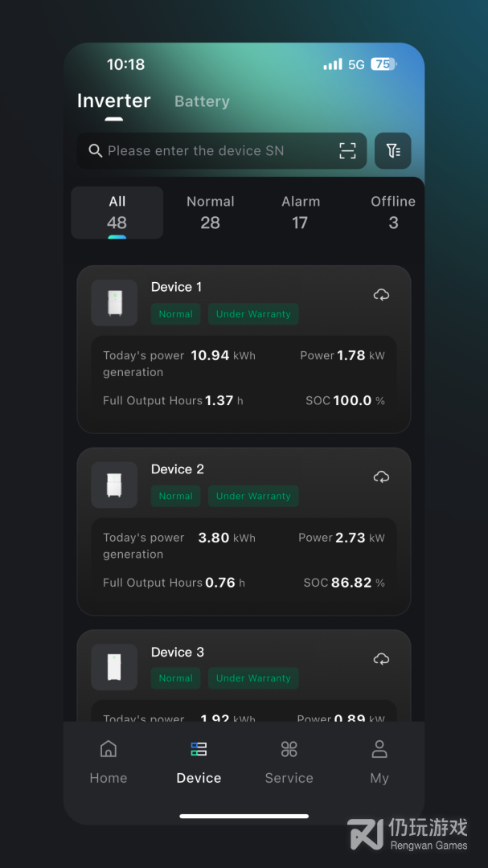The image size is (488, 868).
Task: Filter devices by Normal status
Action: click(211, 212)
